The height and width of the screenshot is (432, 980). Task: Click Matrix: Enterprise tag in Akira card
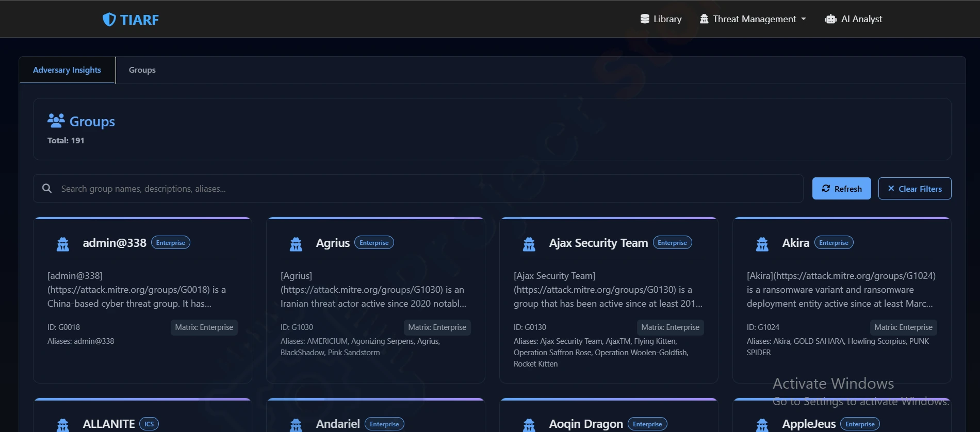[904, 327]
